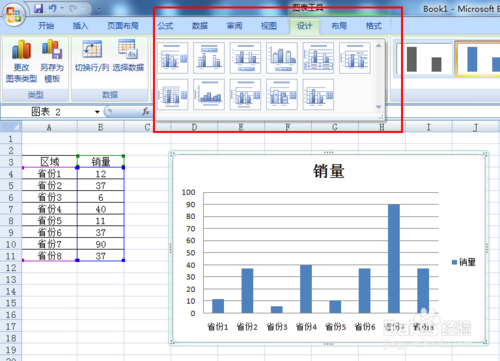This screenshot has width=500, height=361.
Task: Click the fx insert function icon
Action: coord(146,111)
